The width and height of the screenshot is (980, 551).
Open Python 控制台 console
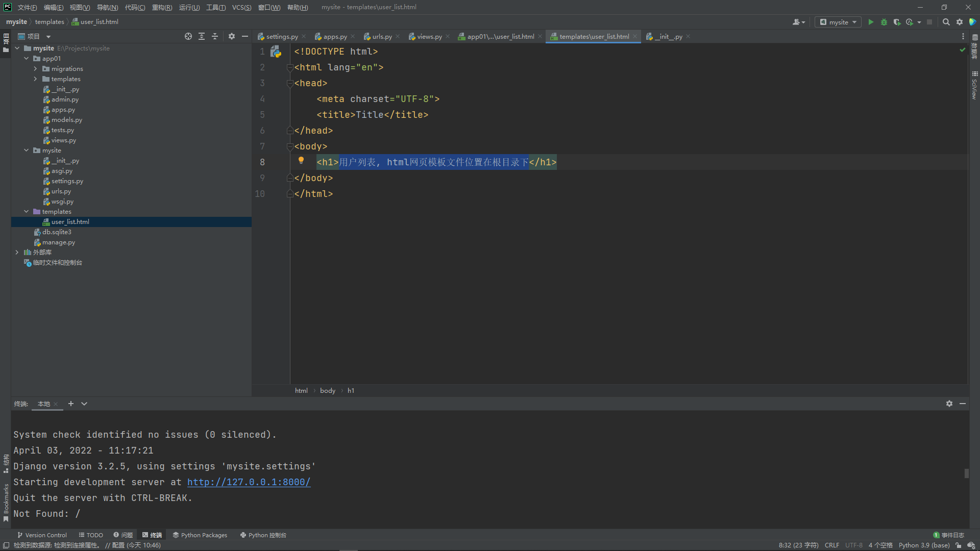click(263, 535)
